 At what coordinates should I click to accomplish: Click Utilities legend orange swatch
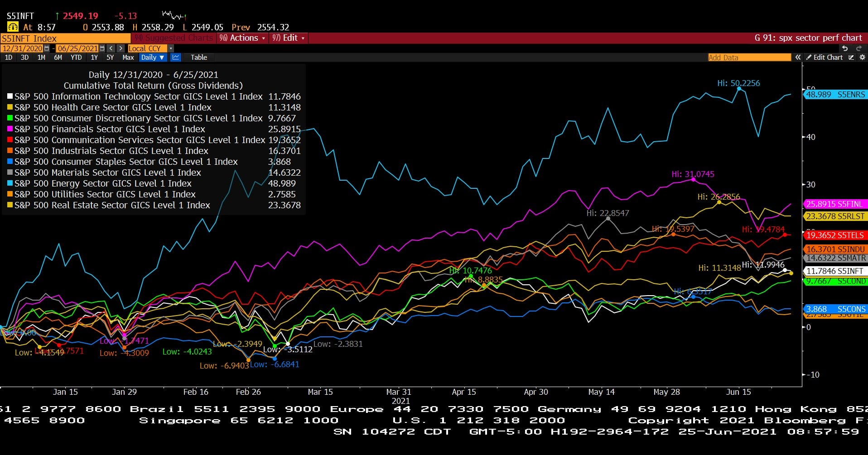coord(10,194)
